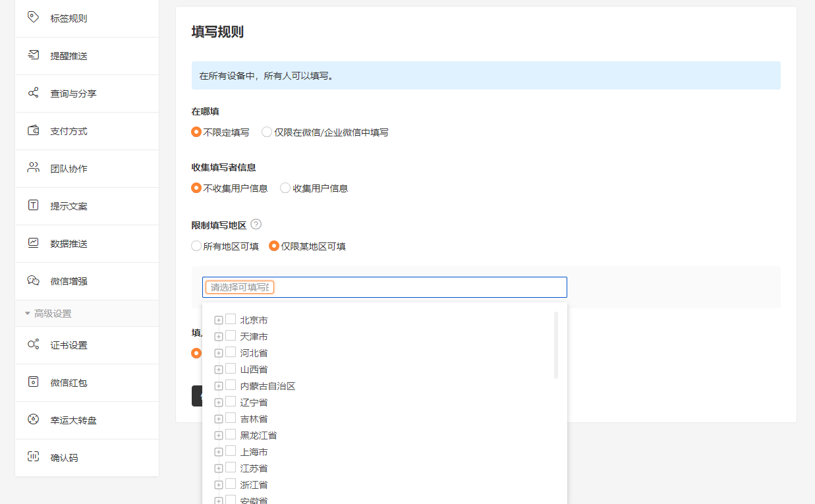Choose 不收集用户信息 radio

click(196, 188)
